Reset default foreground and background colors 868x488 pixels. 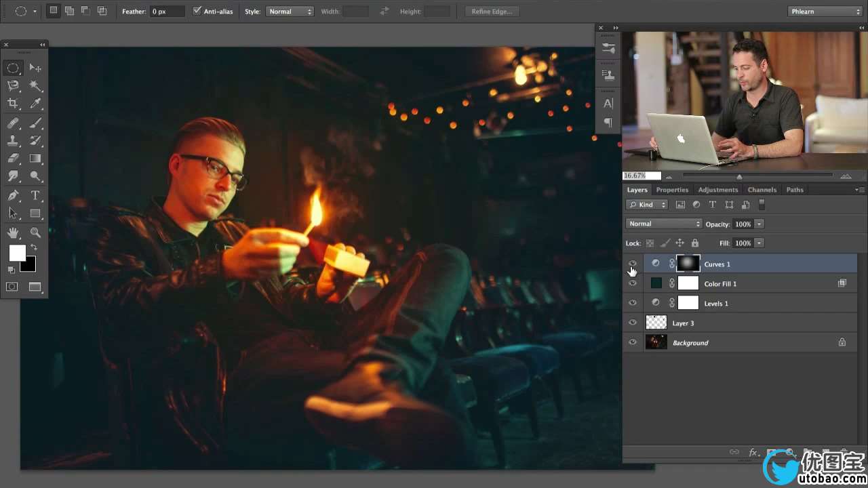click(11, 270)
